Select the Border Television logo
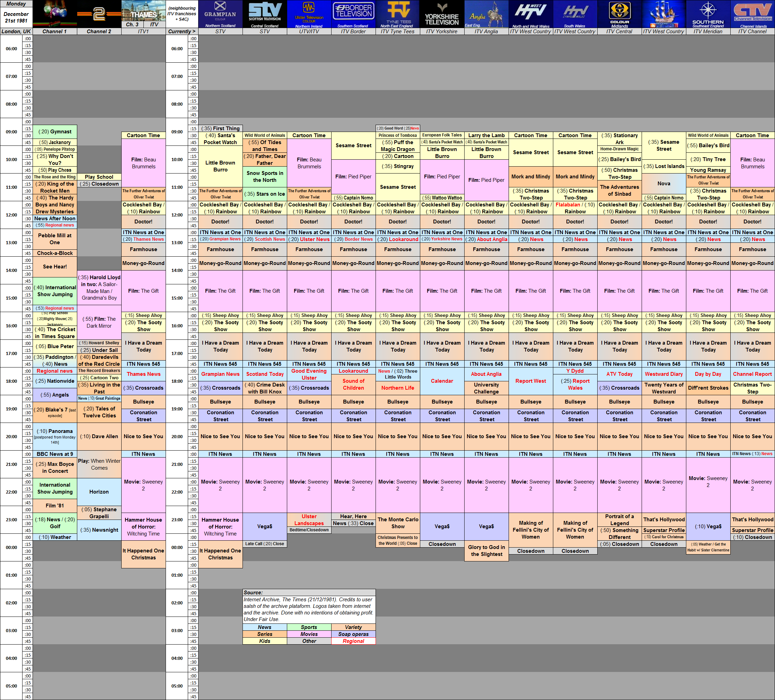 point(353,14)
